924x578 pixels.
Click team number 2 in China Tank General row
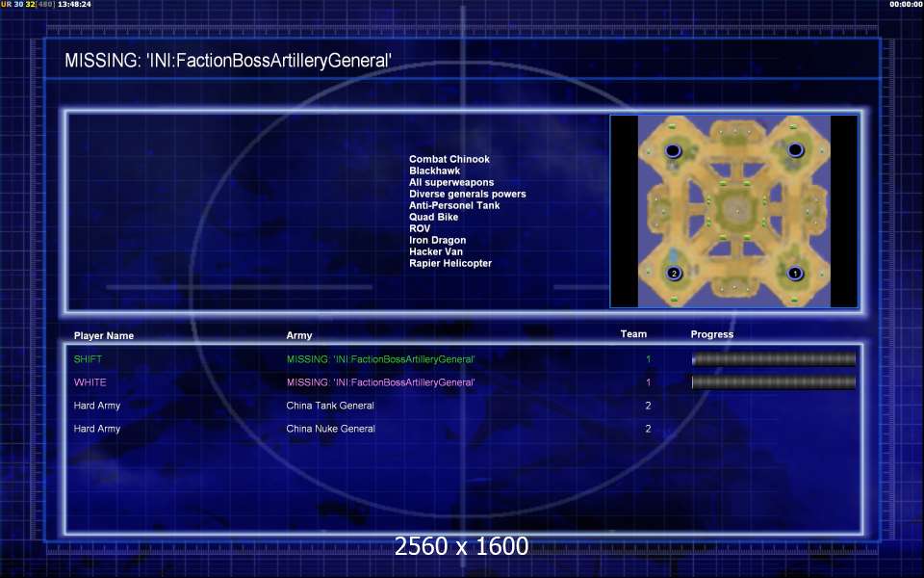648,406
